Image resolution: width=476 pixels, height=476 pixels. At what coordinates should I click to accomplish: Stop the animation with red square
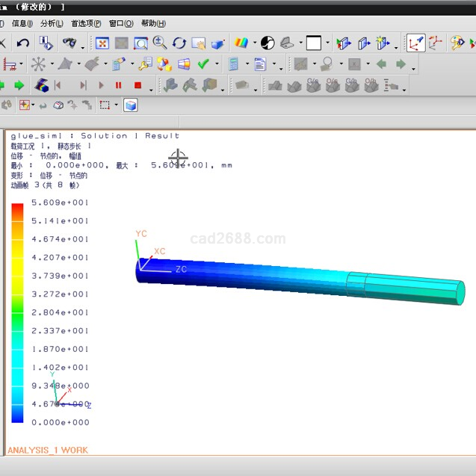tap(137, 85)
